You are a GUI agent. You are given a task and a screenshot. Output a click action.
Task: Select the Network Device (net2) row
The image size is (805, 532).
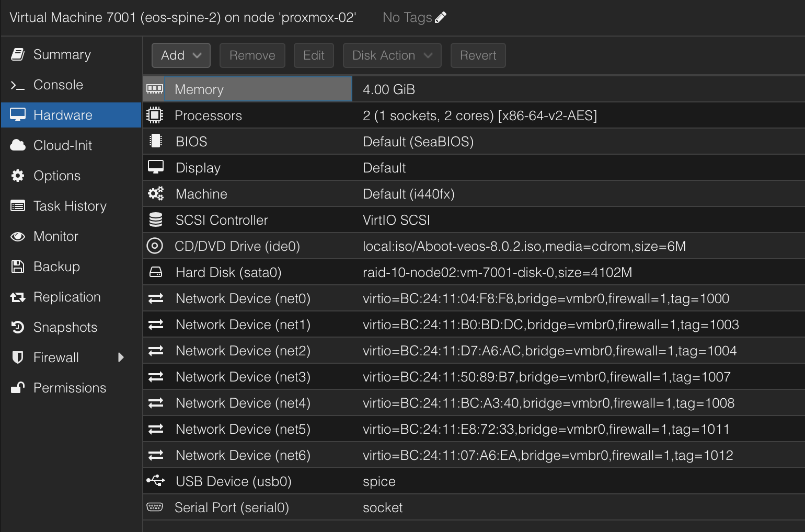[x=474, y=350]
